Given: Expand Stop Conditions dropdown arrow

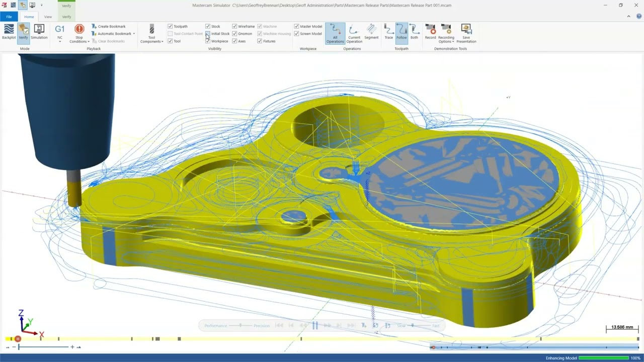Looking at the screenshot, I should point(89,42).
